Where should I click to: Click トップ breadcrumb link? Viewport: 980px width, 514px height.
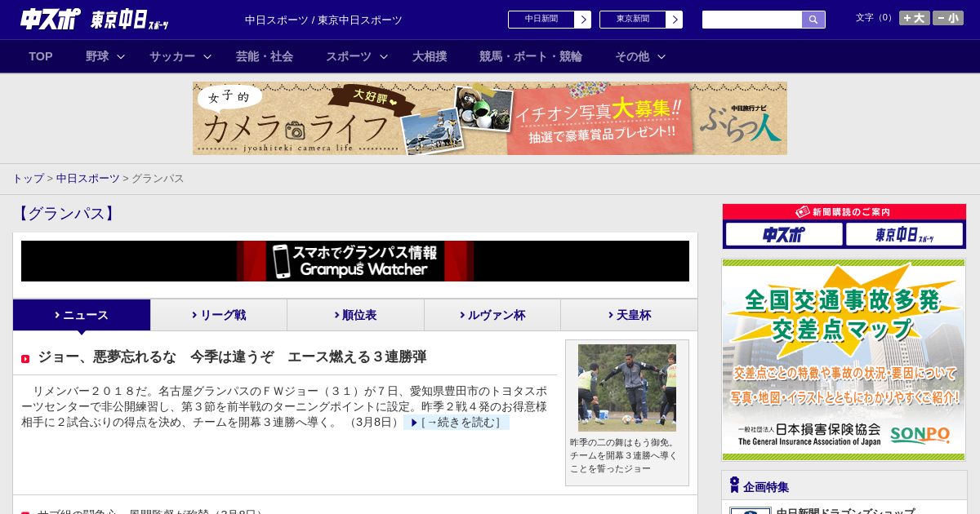[x=28, y=179]
